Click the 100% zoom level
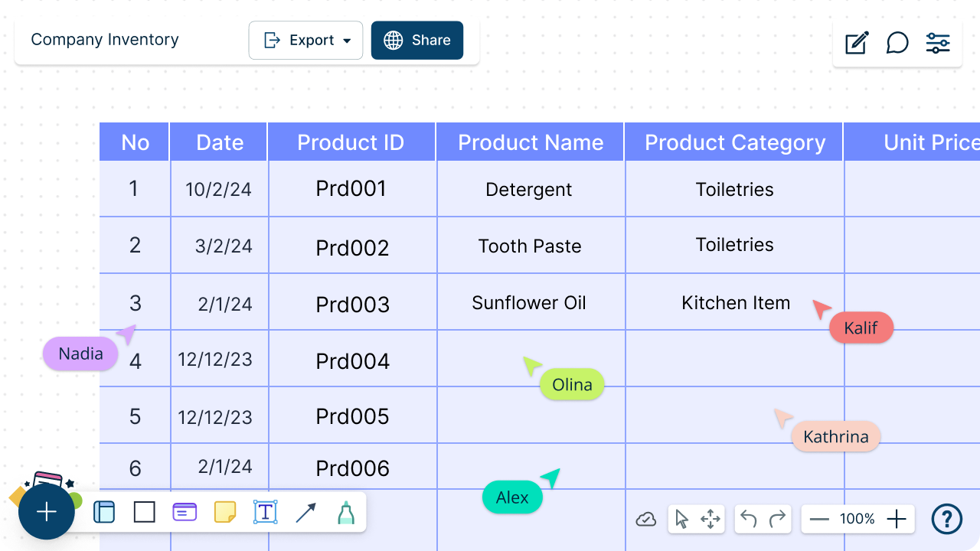This screenshot has height=551, width=980. coord(857,519)
